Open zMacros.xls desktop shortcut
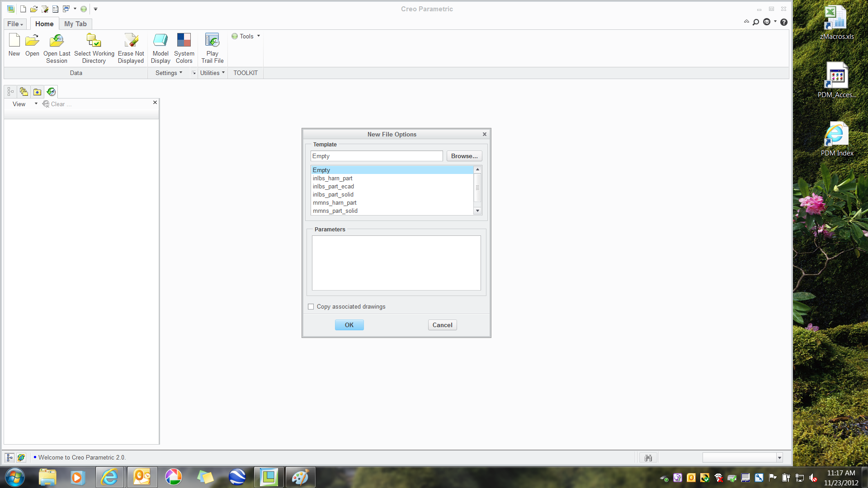 point(836,23)
